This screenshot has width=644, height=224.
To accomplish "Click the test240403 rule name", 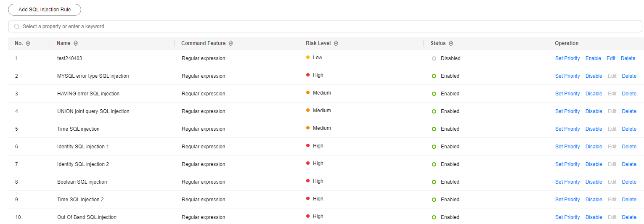I will 70,58.
